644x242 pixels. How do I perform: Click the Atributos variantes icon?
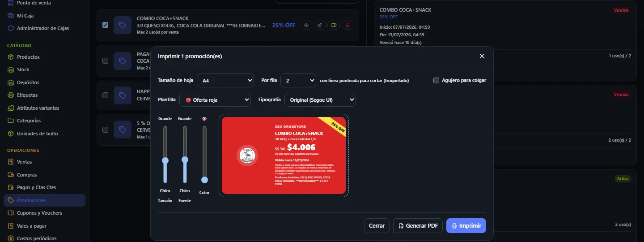pos(11,108)
